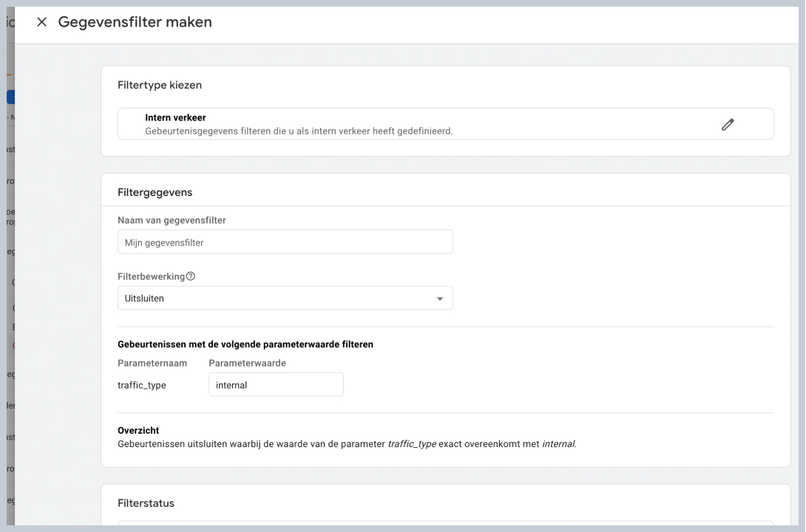Click heading Gebeurtenissen met de volgende parameterwaarde filteren
Viewport: 806px width, 532px height.
[x=245, y=344]
